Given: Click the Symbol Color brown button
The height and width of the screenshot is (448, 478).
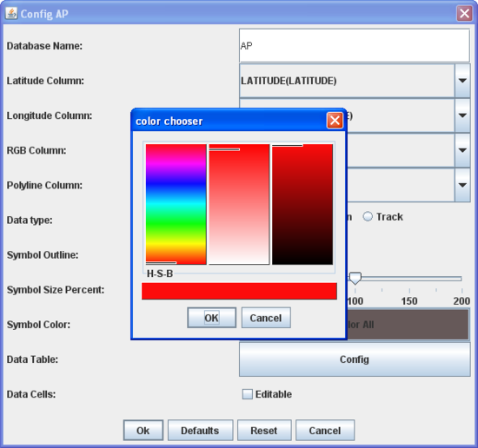Looking at the screenshot, I should 408,325.
